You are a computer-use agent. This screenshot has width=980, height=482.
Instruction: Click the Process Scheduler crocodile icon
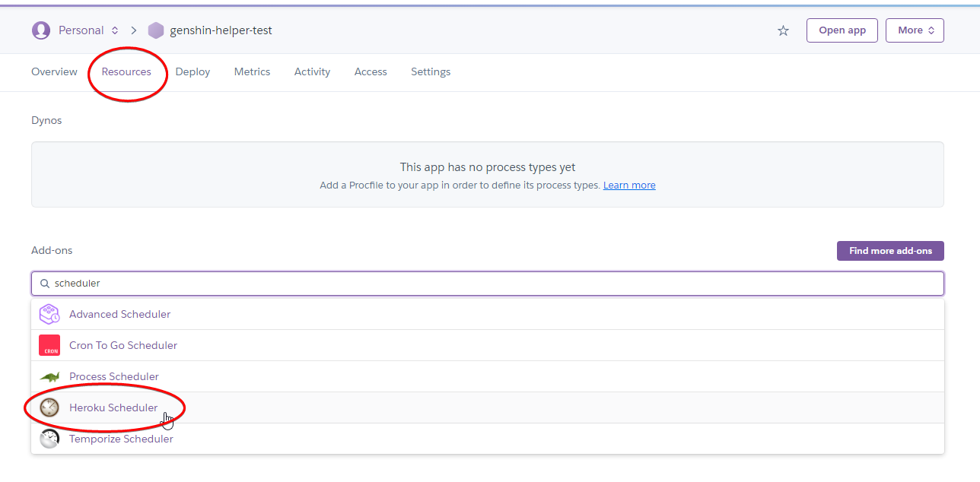[x=49, y=377]
